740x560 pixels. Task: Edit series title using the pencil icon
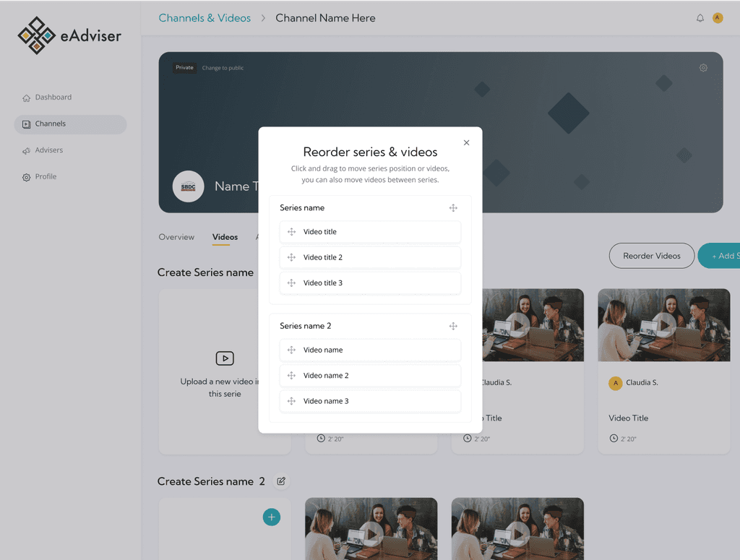pyautogui.click(x=281, y=481)
